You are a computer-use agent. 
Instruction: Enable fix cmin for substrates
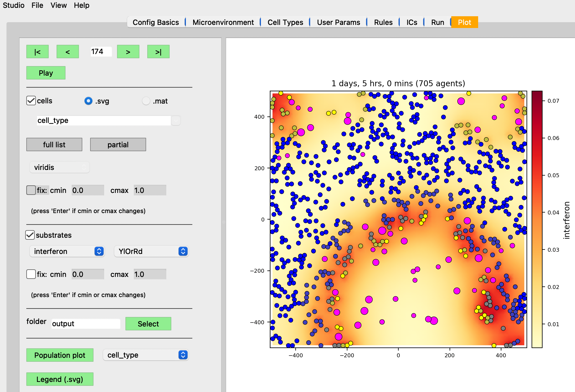click(x=31, y=274)
